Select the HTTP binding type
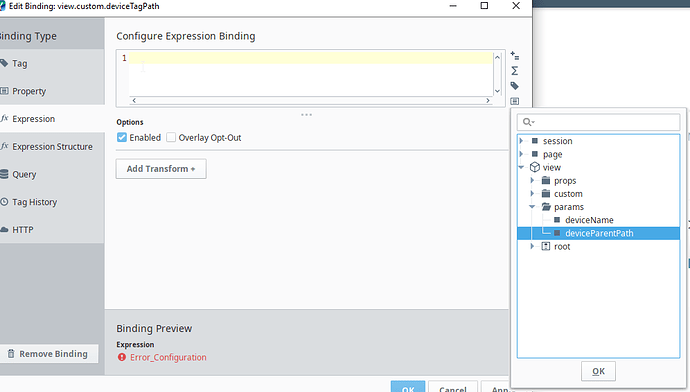Image resolution: width=690 pixels, height=392 pixels. pyautogui.click(x=52, y=230)
